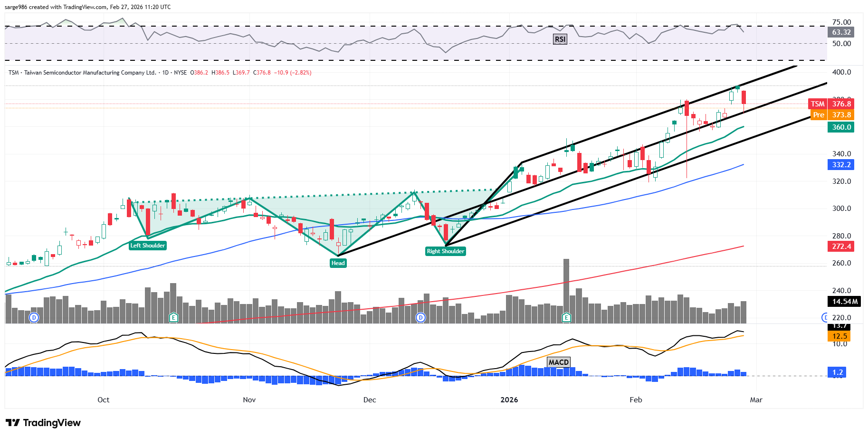Open the dividend marker in mid-December
Image resolution: width=868 pixels, height=437 pixels.
point(420,317)
